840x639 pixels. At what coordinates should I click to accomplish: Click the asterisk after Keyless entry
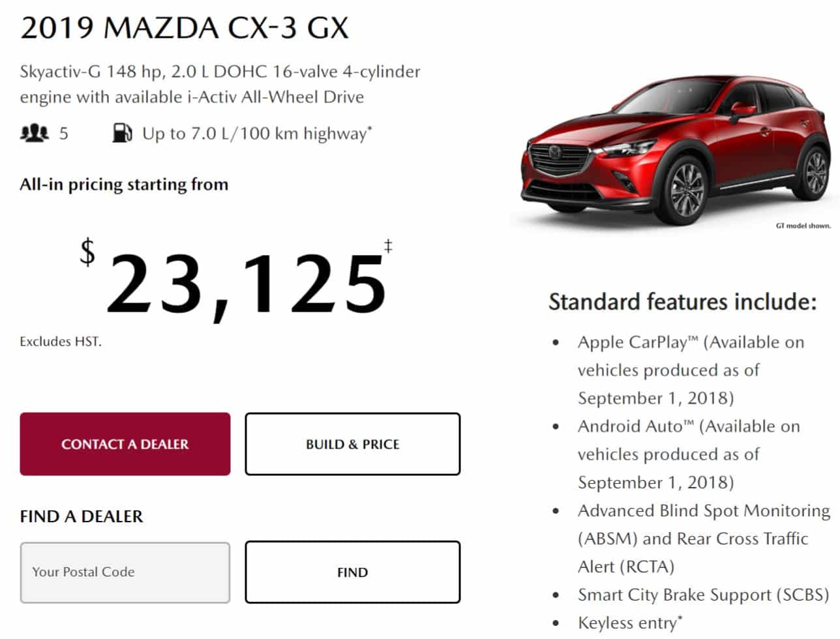point(680,617)
